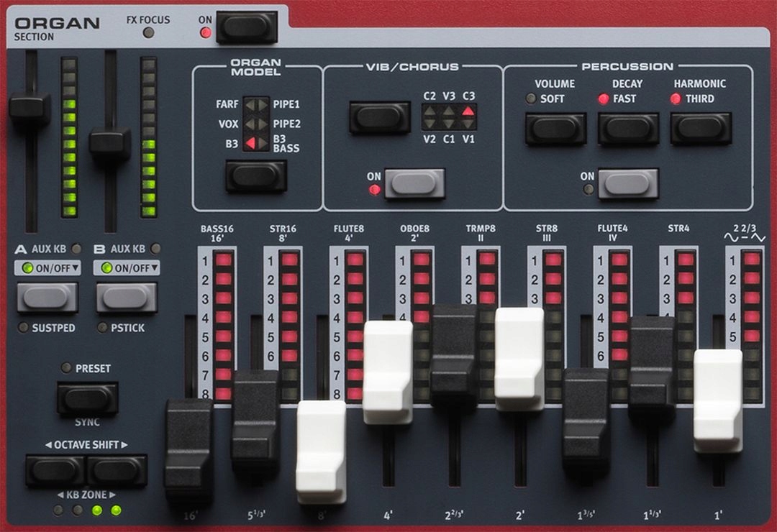The height and width of the screenshot is (532, 777).
Task: Click the BASS16 16' LED meter column
Action: (223, 326)
